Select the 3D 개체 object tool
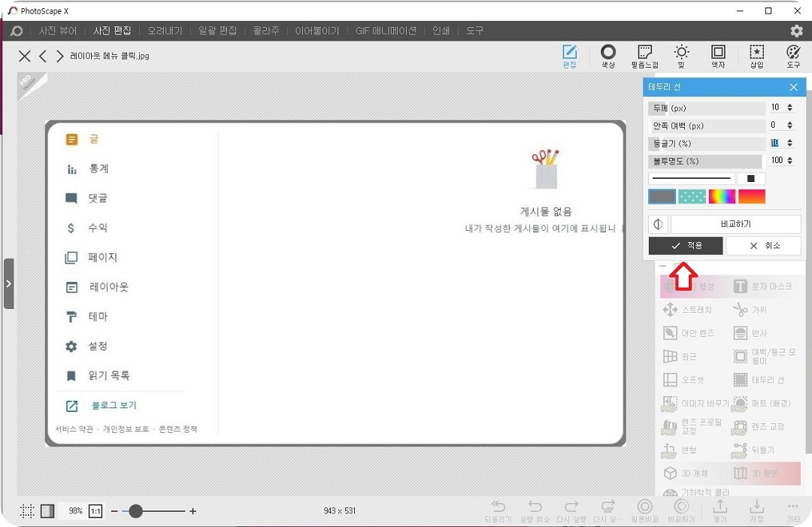Viewport: 812px width, 527px height. (686, 473)
